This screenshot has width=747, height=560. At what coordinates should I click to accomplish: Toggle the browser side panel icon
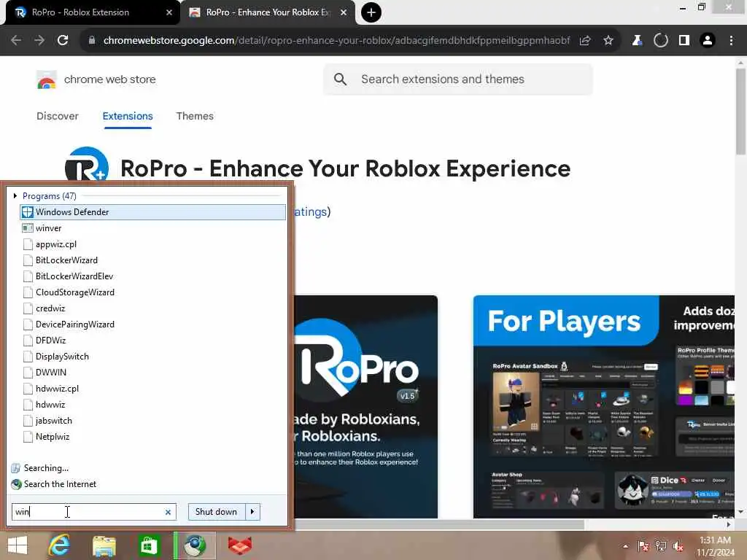point(684,41)
